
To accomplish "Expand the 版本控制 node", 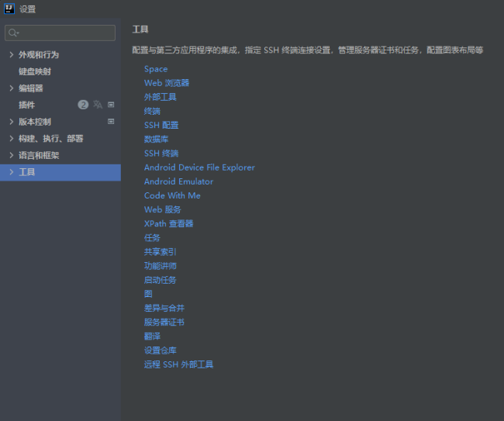I will tap(12, 122).
